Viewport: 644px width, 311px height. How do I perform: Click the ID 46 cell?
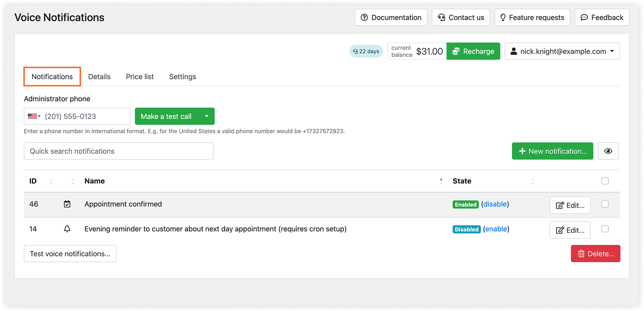pyautogui.click(x=34, y=204)
